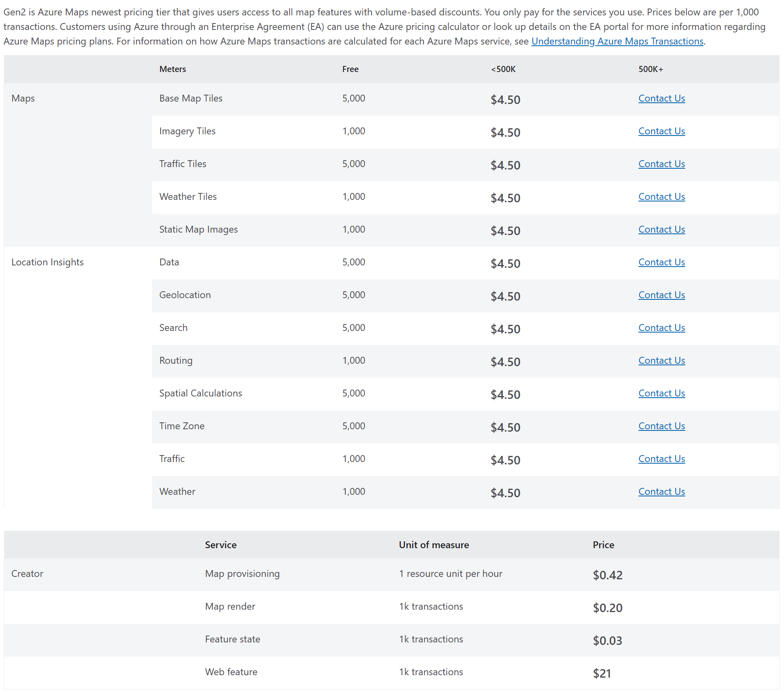The height and width of the screenshot is (693, 784).
Task: Follow Contact Us for Static Map Images
Action: [662, 229]
